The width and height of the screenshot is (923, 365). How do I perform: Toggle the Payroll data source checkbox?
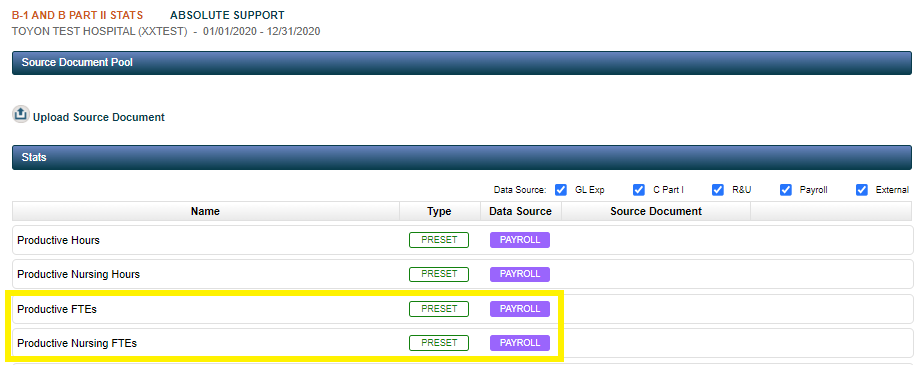click(x=785, y=190)
